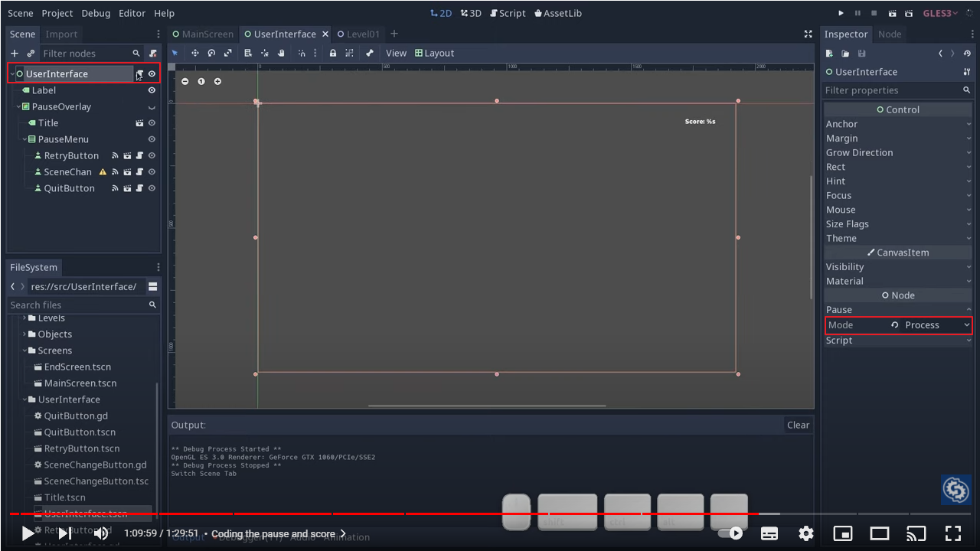
Task: Toggle canvas distraction-free fullscreen icon
Action: 808,34
